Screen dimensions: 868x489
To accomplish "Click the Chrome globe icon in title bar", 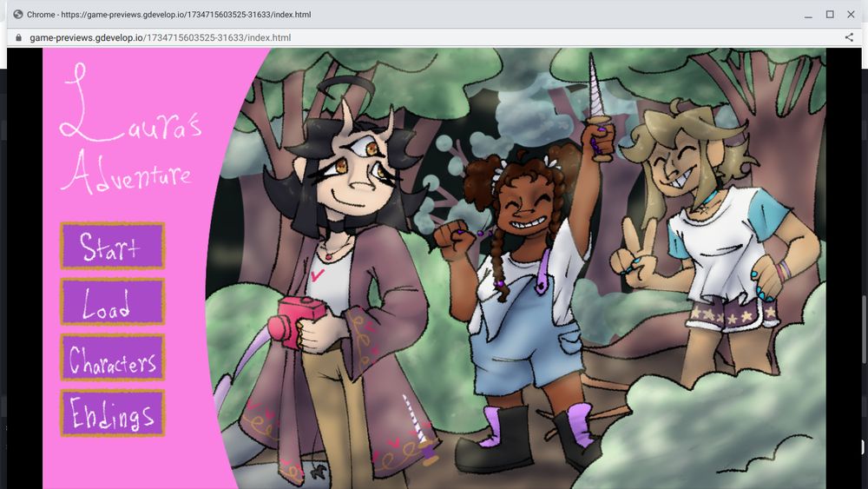I will (17, 15).
